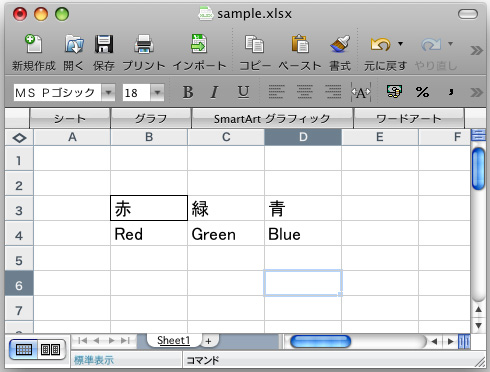Click the vertical scroll down arrow
Viewport: 490px width, 372px height.
tap(479, 325)
